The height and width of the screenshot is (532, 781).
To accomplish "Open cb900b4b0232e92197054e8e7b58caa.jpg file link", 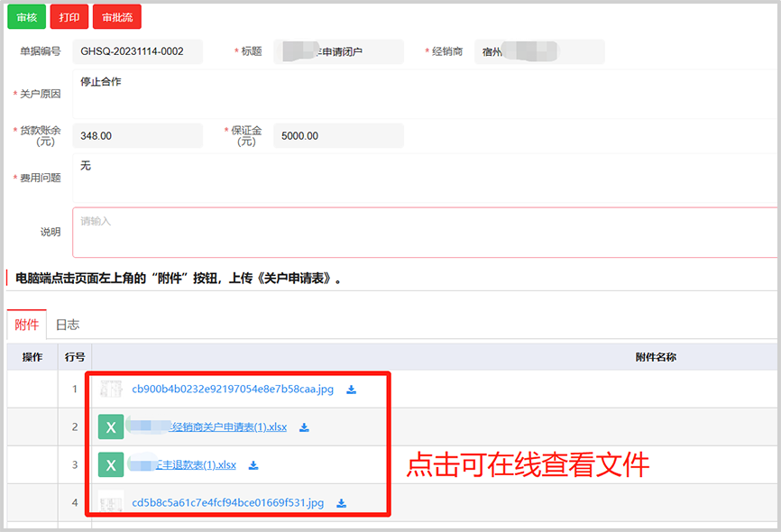I will click(x=233, y=390).
